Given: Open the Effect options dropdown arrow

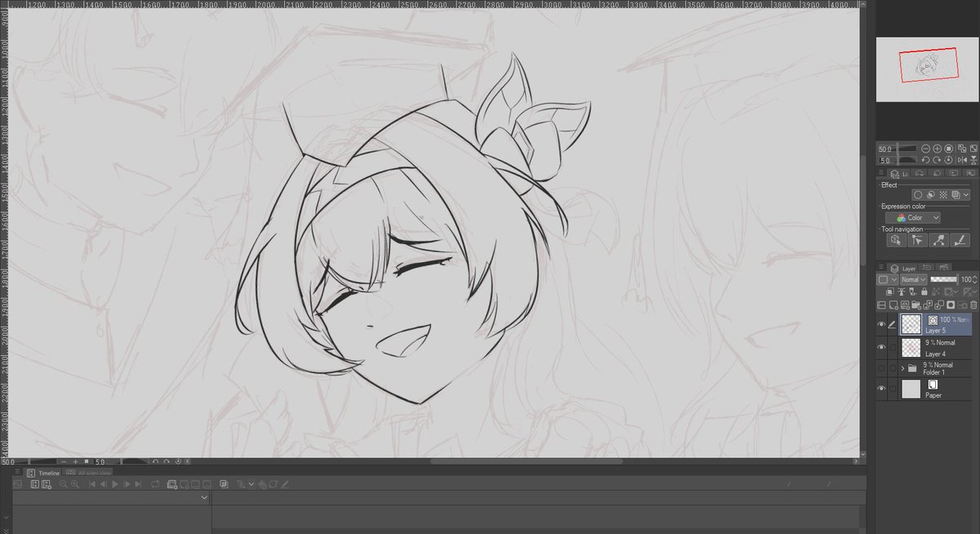Looking at the screenshot, I should click(966, 195).
